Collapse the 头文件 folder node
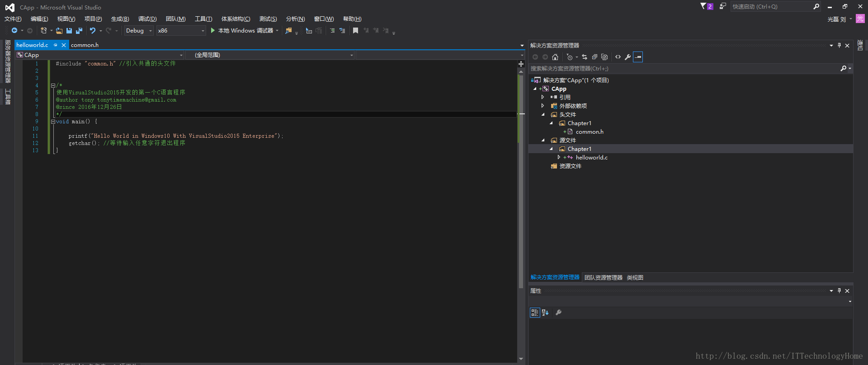The height and width of the screenshot is (365, 868). click(x=543, y=114)
